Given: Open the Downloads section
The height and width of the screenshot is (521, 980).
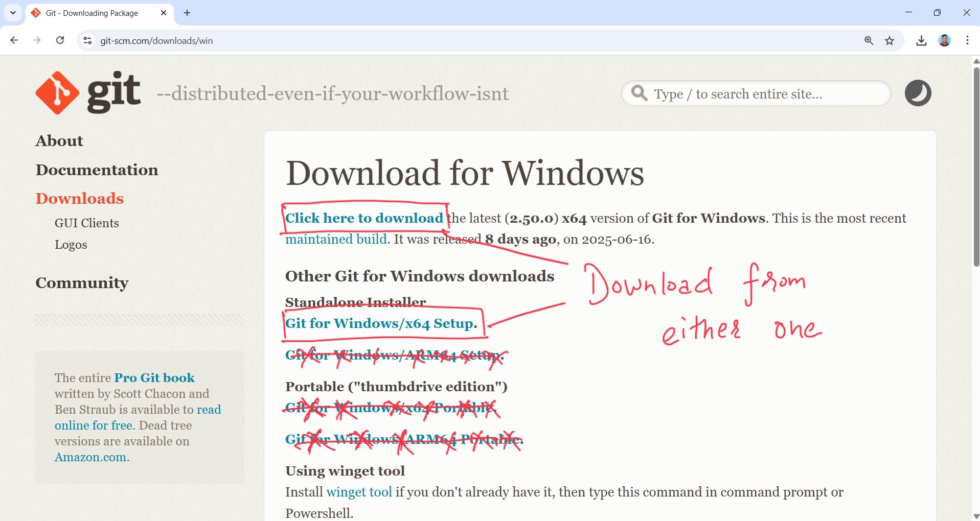Looking at the screenshot, I should [x=80, y=199].
